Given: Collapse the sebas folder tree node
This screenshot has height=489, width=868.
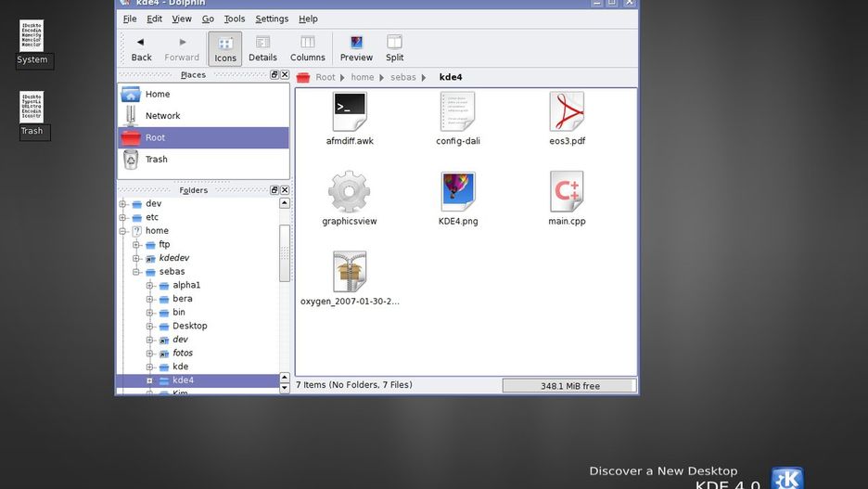Looking at the screenshot, I should coord(136,272).
